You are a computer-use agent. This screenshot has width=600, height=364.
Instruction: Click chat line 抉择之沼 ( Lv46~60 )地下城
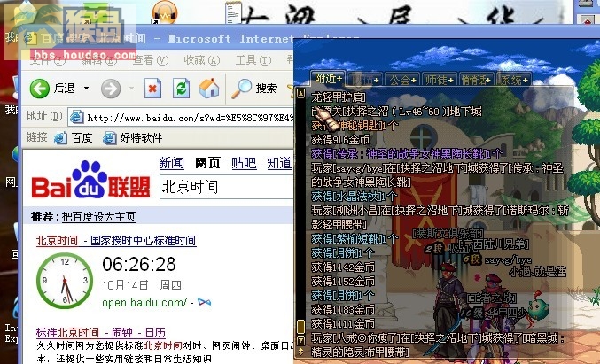396,112
